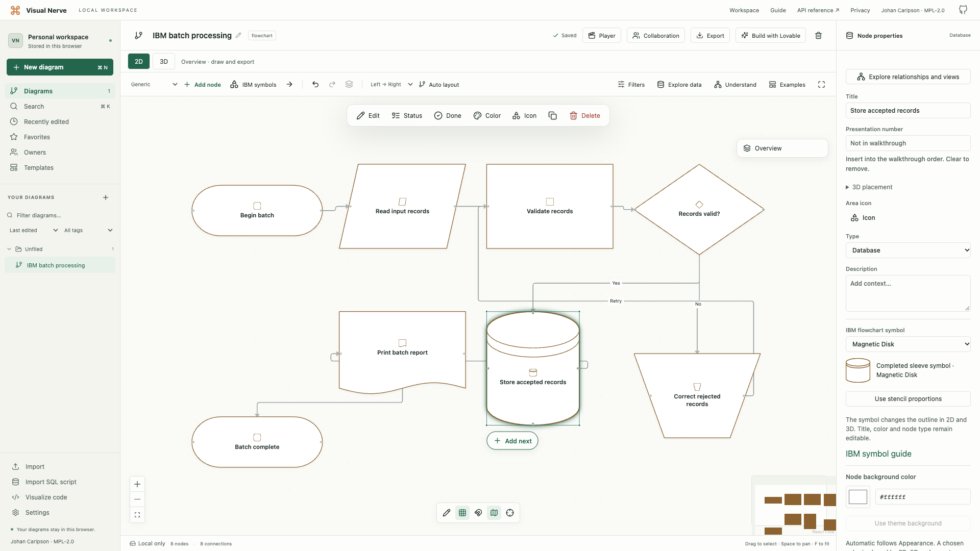This screenshot has height=551, width=980.
Task: Click the duplicate node icon
Action: point(552,116)
